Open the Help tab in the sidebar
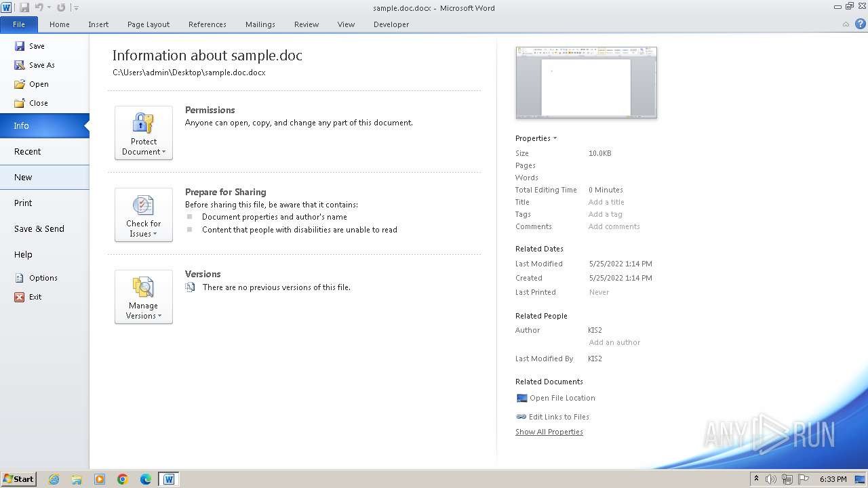Screen dimensions: 868x488 [44, 255]
